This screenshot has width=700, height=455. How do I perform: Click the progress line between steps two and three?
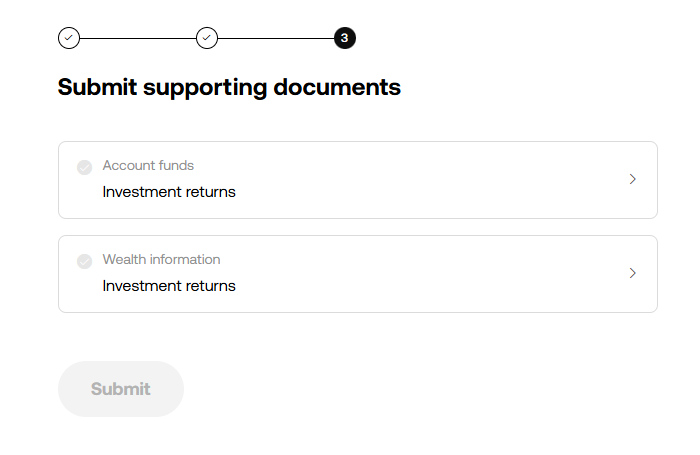pos(275,38)
